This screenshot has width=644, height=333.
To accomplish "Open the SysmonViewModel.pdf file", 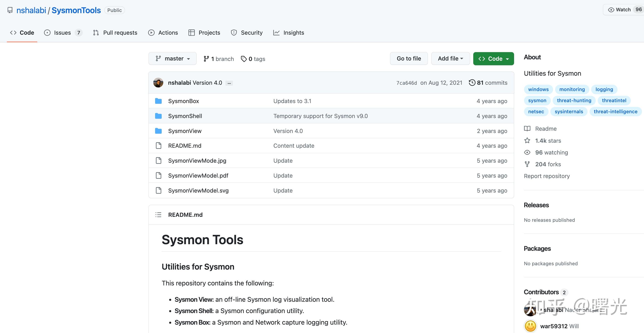I will tap(198, 176).
